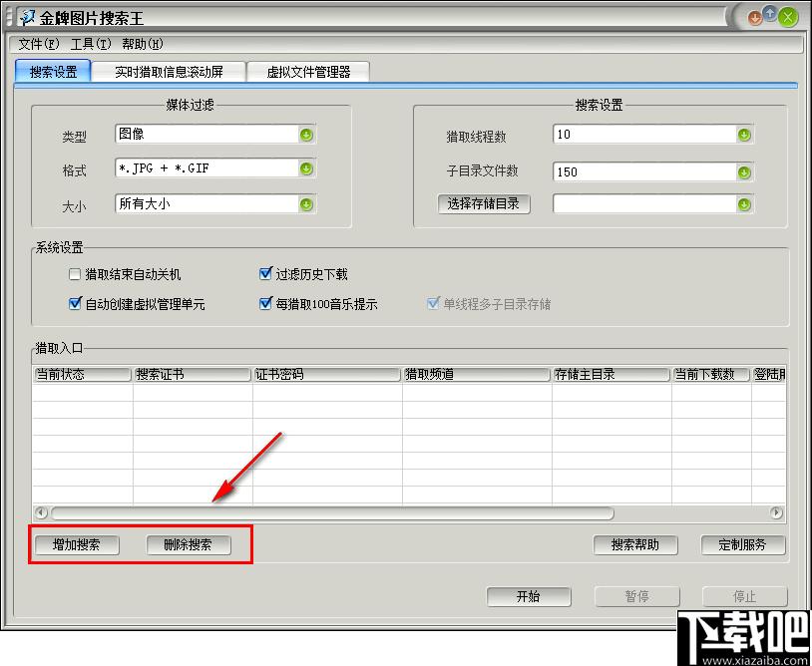
Task: Click the 开始 button
Action: pos(529,596)
